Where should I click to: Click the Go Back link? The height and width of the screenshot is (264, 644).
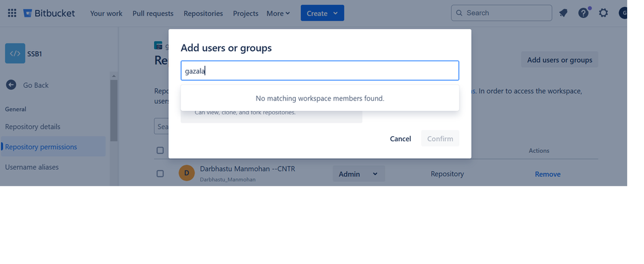pos(35,85)
